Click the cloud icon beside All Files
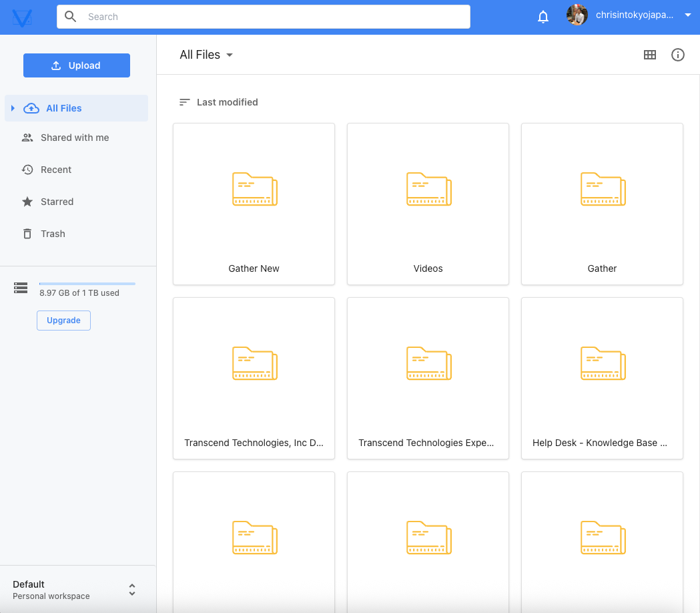Image resolution: width=700 pixels, height=613 pixels. pos(31,108)
